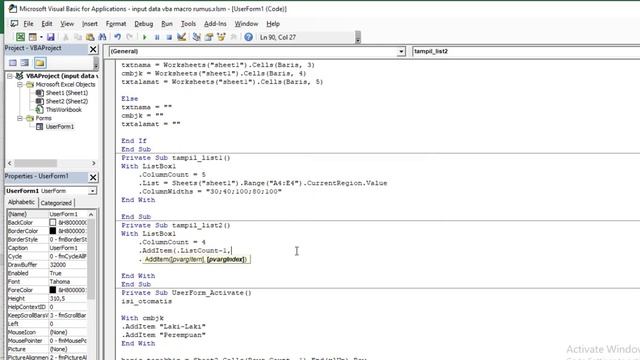Click the View Microsoft Excel toolbar icon
Image resolution: width=640 pixels, height=360 pixels.
(x=20, y=37)
